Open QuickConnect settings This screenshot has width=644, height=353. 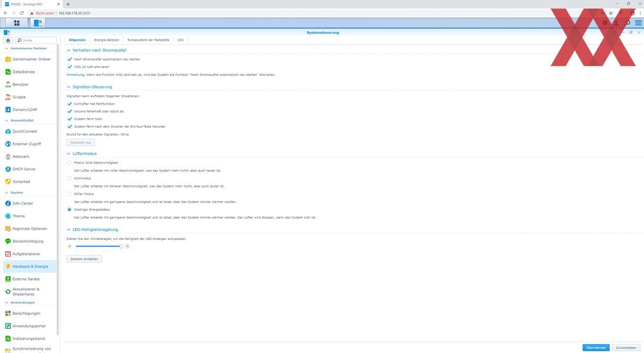[x=29, y=132]
